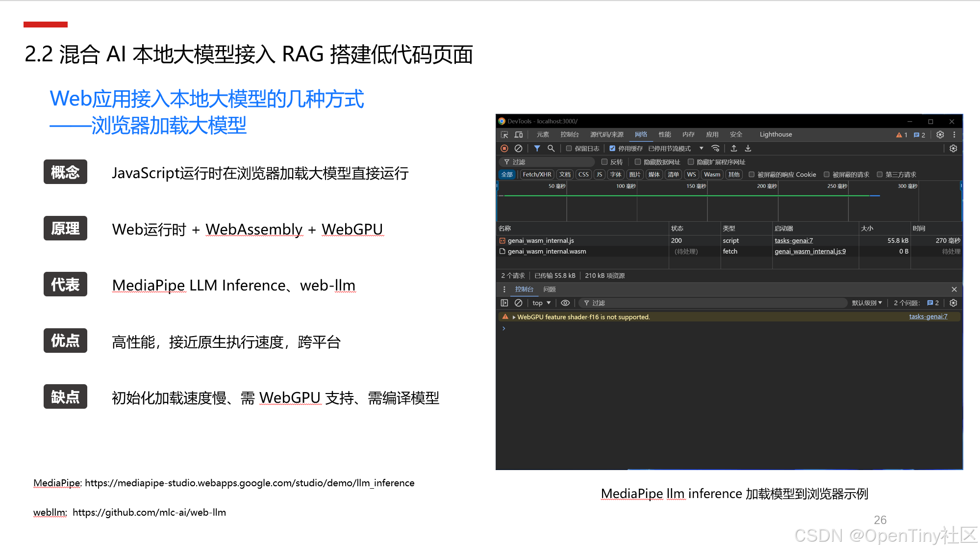Clear the network log

tap(518, 148)
